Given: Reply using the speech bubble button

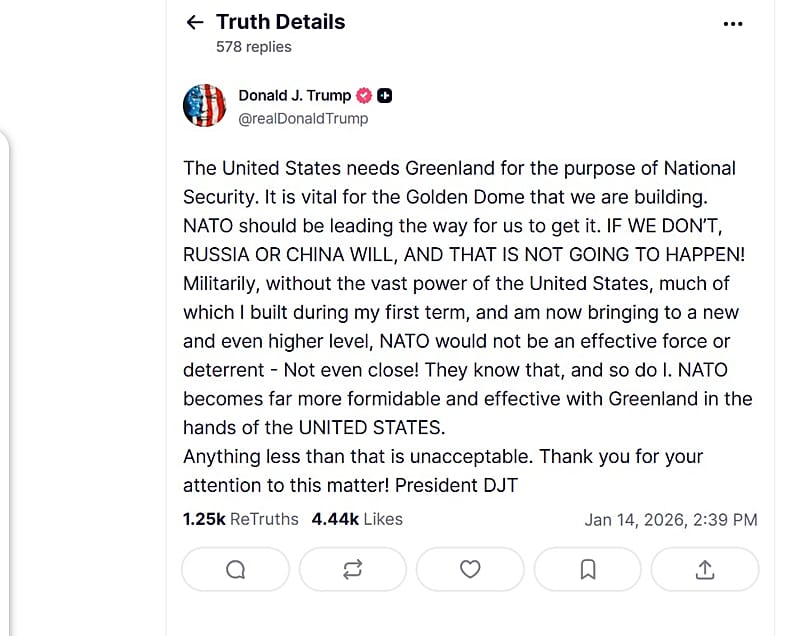Looking at the screenshot, I should [235, 569].
